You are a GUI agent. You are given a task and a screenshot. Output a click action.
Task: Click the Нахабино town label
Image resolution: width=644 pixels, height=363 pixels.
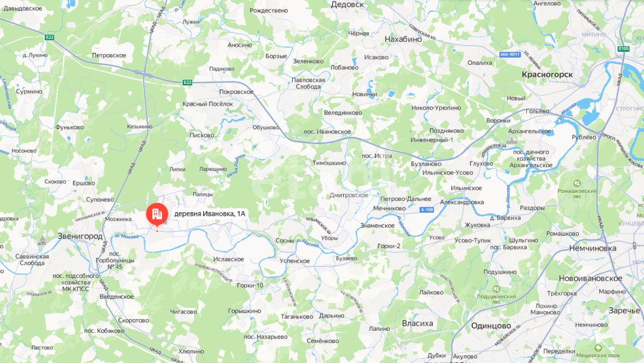[x=403, y=39]
